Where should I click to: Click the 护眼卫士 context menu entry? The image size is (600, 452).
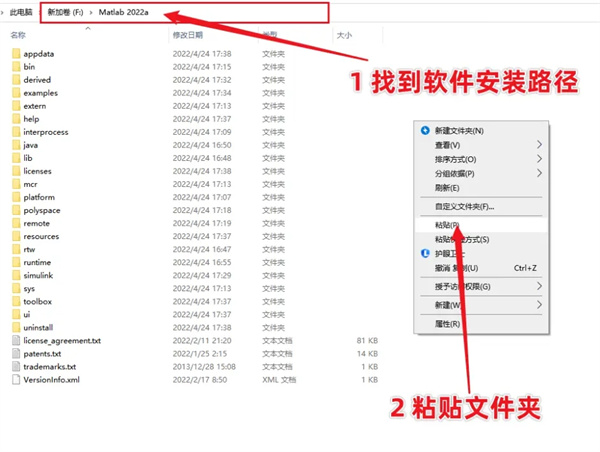point(450,254)
